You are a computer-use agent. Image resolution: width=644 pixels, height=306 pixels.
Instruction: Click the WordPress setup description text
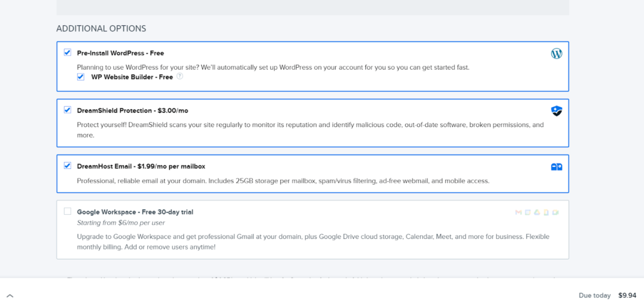[273, 67]
